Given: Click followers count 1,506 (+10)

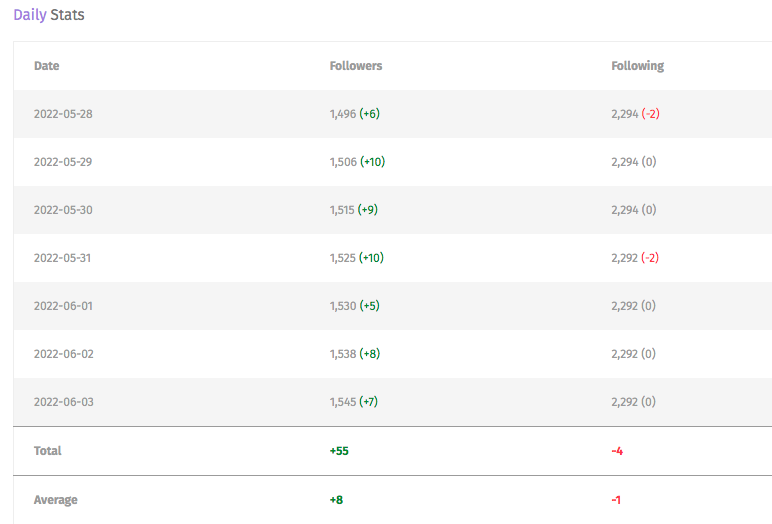Looking at the screenshot, I should pos(357,162).
